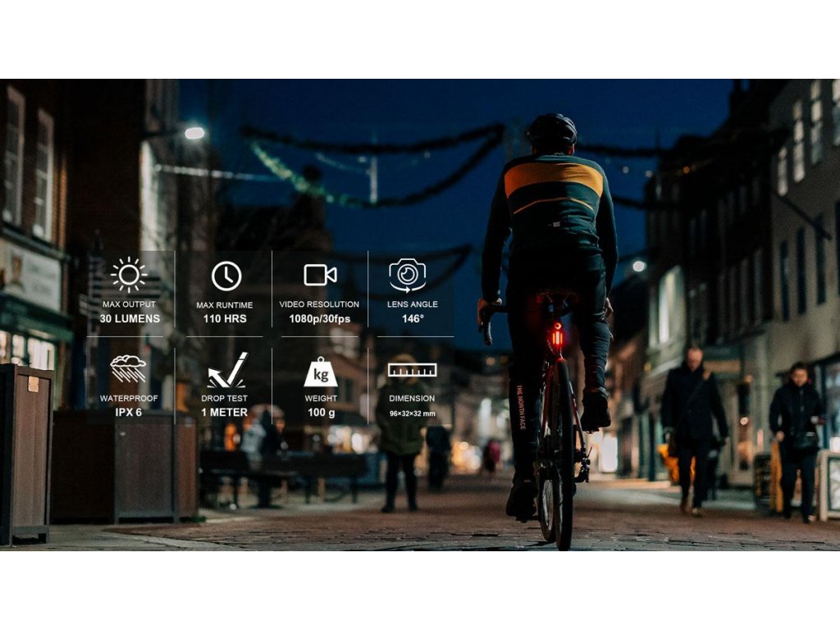Select the '1 METER' drop test value
840x630 pixels.
click(x=225, y=412)
